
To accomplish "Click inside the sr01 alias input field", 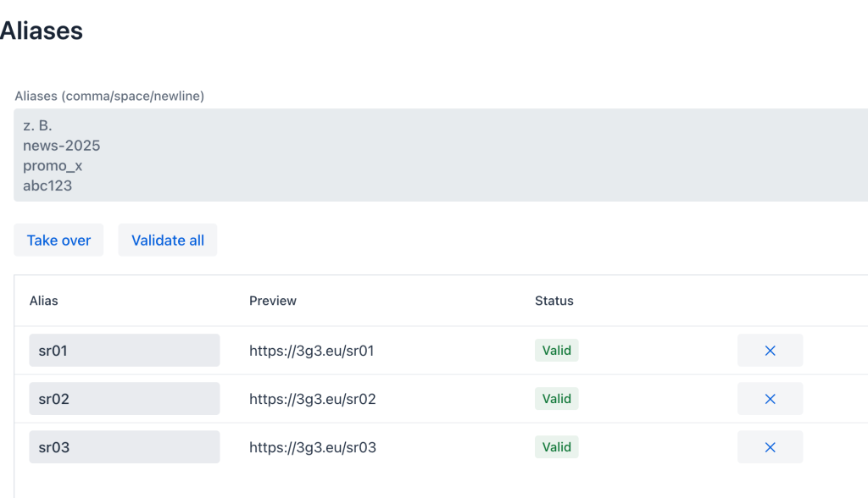I will coord(124,350).
